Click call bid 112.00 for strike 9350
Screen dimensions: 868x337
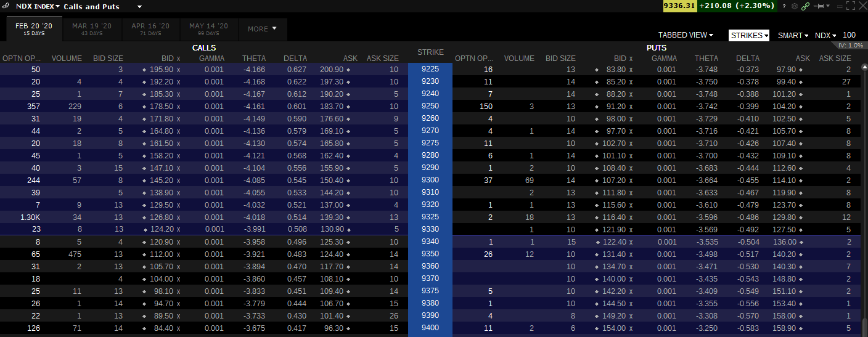click(x=162, y=254)
